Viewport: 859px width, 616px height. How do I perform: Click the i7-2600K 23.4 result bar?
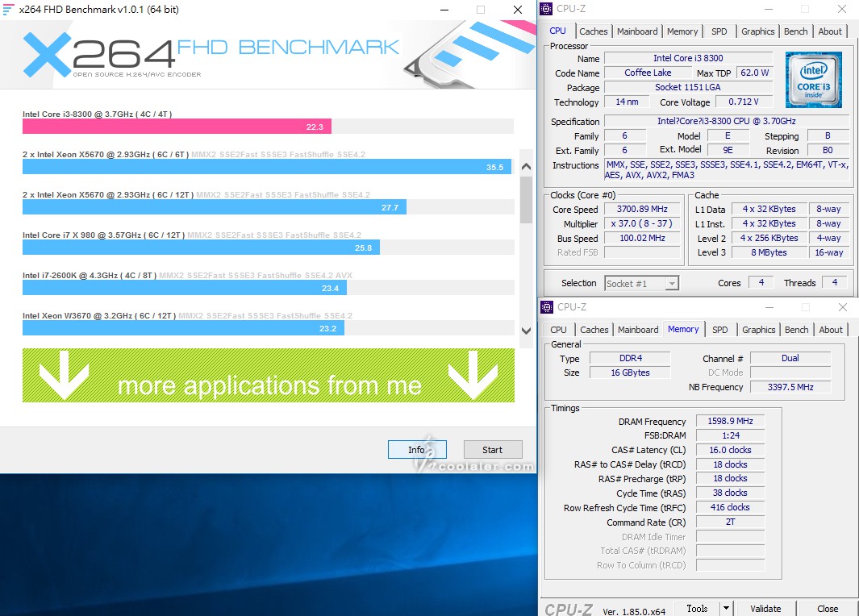click(185, 288)
